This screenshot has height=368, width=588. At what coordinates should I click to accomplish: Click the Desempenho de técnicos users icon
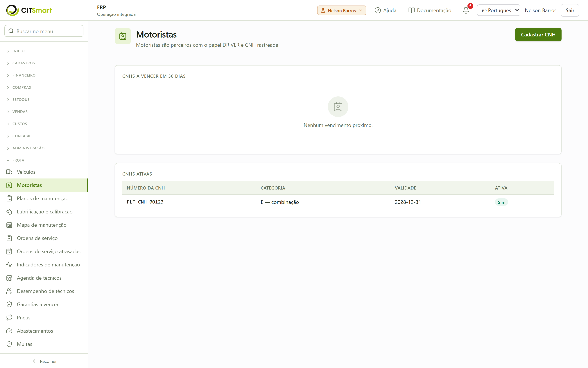point(9,291)
